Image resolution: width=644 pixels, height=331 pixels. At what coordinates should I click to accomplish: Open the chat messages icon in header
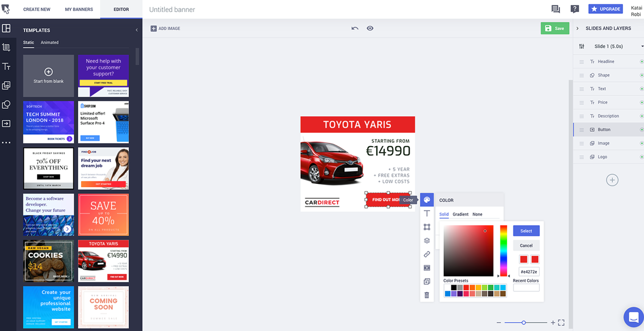click(x=555, y=9)
